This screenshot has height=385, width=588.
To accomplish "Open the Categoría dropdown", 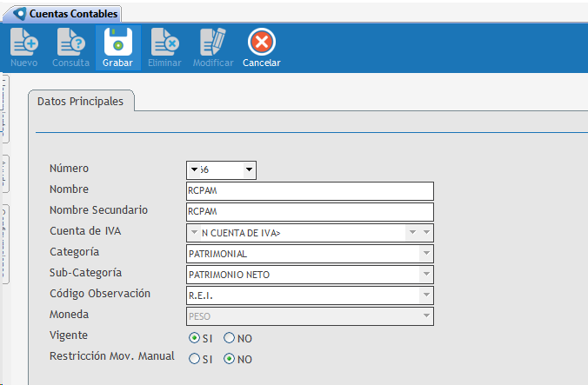I will [x=425, y=254].
